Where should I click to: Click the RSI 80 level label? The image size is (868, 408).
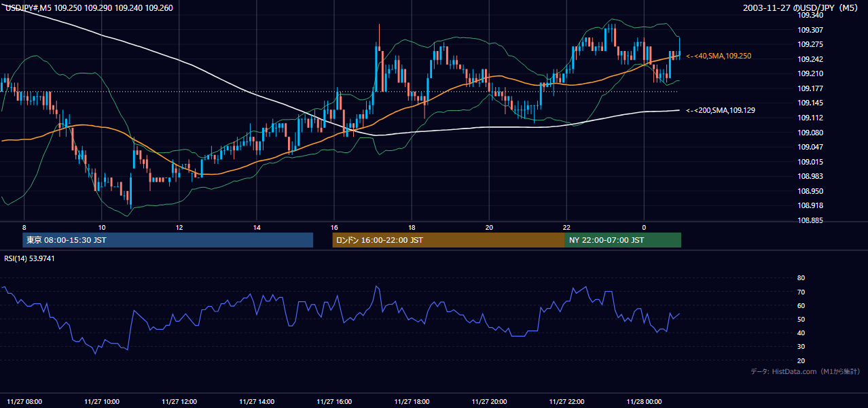click(x=801, y=278)
